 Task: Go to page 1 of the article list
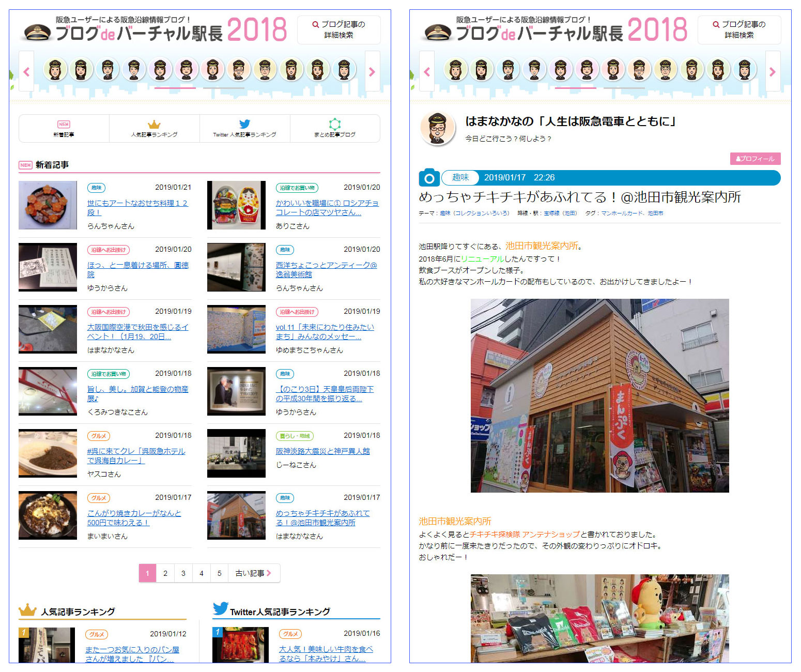point(147,573)
